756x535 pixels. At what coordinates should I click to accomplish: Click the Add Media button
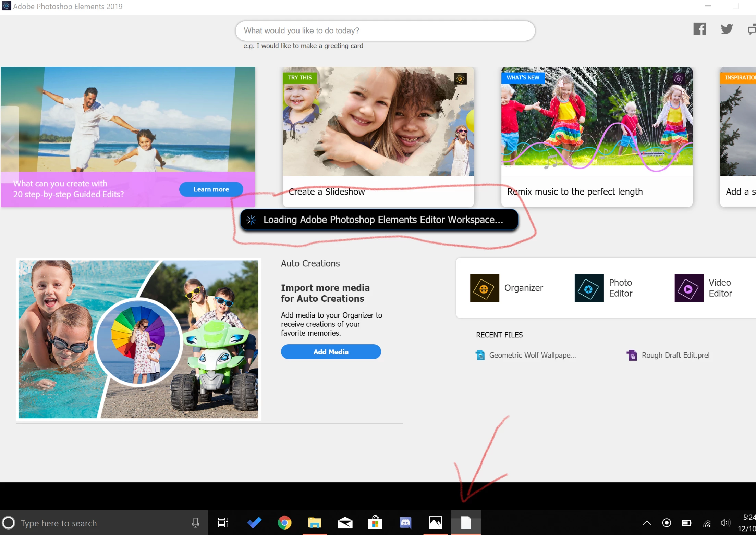coord(331,352)
